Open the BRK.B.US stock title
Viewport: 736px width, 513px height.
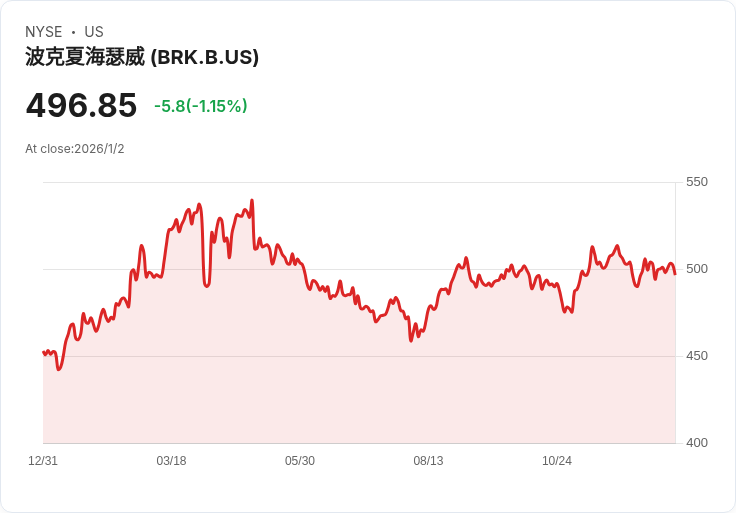[142, 58]
